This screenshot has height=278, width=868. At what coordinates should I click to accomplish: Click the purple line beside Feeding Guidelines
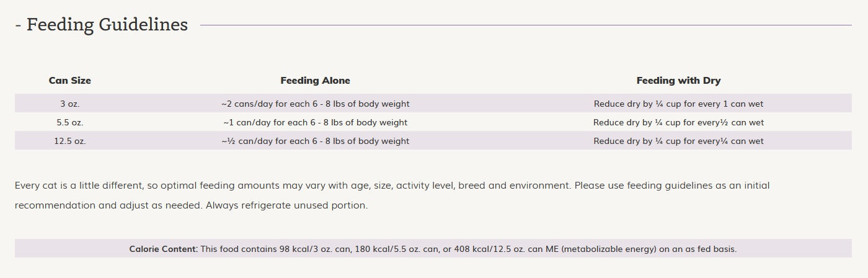(526, 25)
